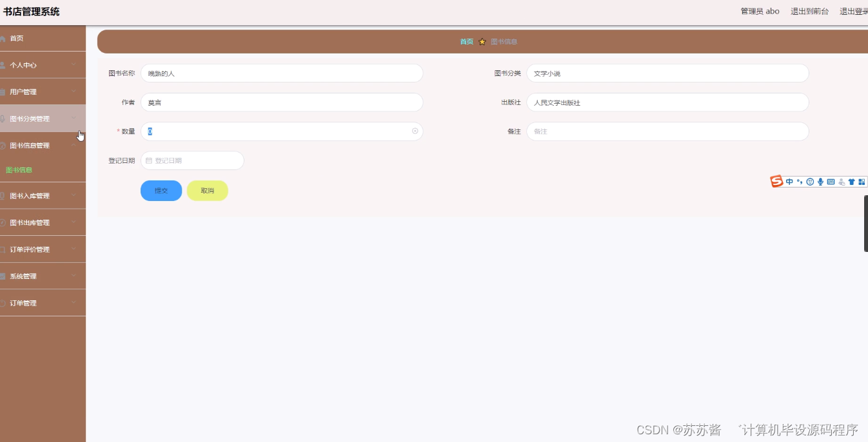Image resolution: width=868 pixels, height=442 pixels.
Task: Collapse the 图书信息管理 section
Action: click(x=42, y=145)
